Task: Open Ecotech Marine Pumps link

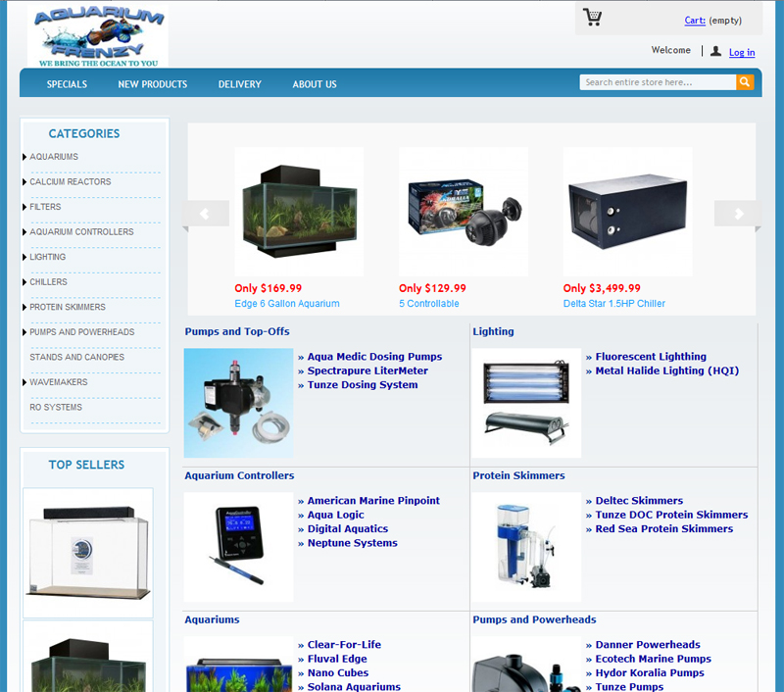Action: (x=653, y=659)
